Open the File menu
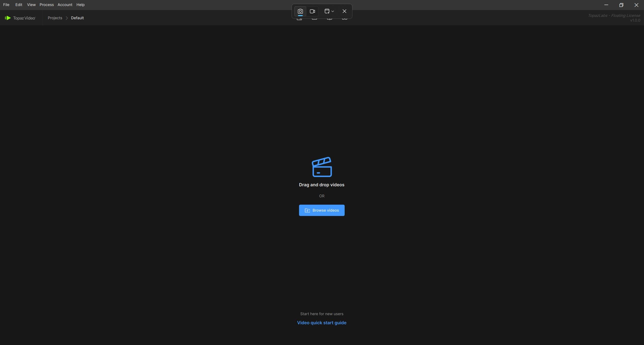644x345 pixels. [6, 5]
